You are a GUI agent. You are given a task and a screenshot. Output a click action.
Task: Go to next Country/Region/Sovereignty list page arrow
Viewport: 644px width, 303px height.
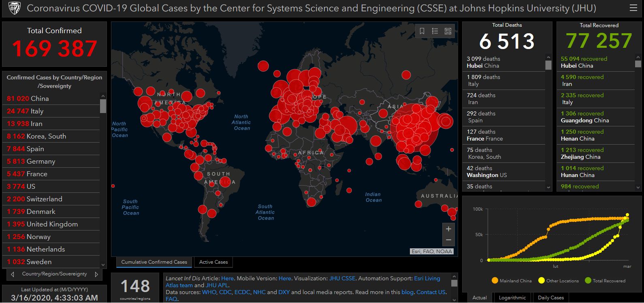(x=96, y=274)
